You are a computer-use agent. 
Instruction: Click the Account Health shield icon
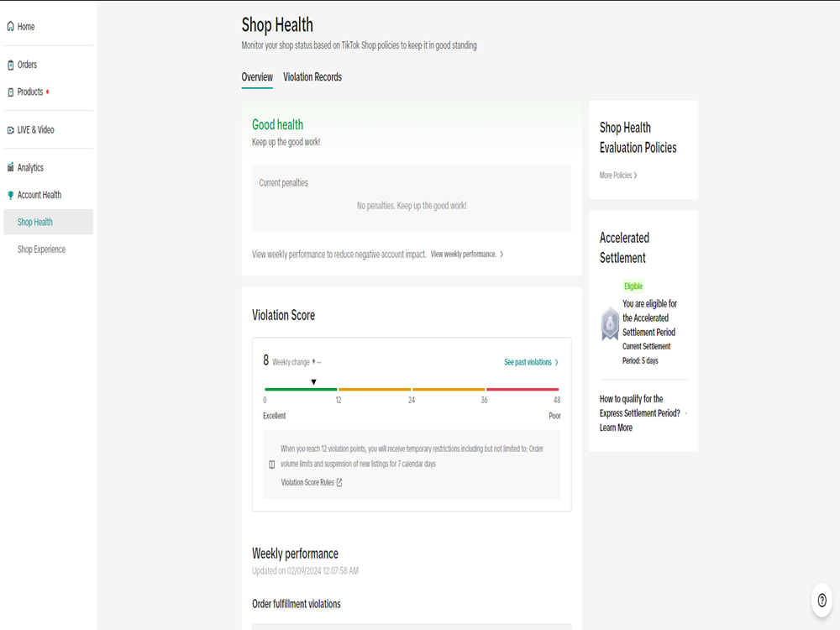10,195
